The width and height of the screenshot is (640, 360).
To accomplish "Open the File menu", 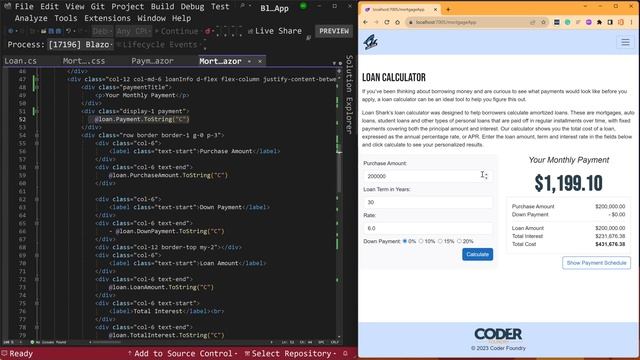I will click(x=24, y=7).
